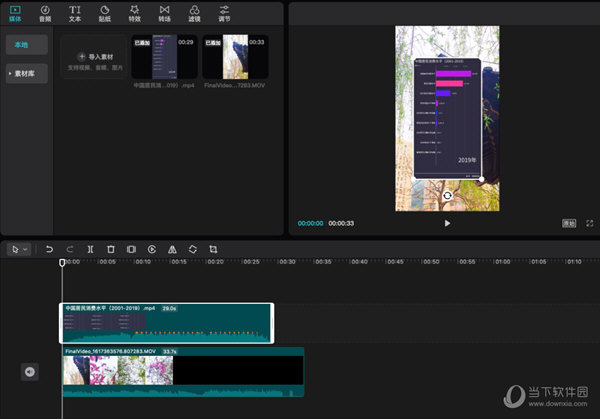Click the 原始 aspect ratio selector
600x419 pixels.
tap(568, 223)
